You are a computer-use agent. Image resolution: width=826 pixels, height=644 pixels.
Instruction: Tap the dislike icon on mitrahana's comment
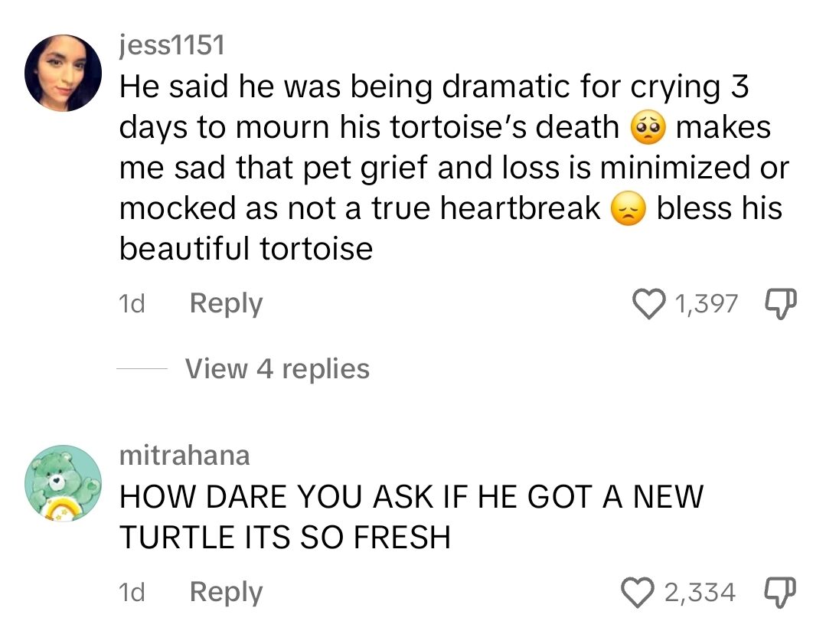click(782, 591)
